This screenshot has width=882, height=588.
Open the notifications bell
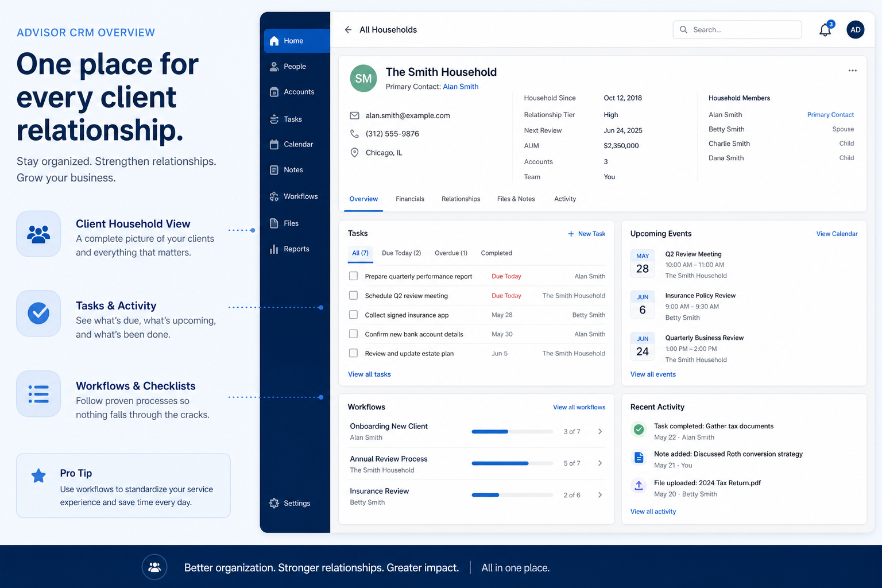coord(825,30)
